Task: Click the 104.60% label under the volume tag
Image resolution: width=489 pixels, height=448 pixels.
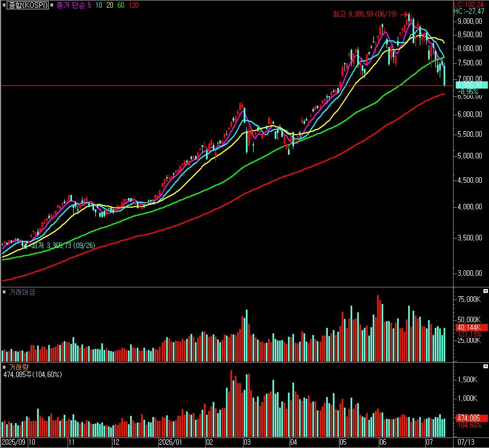Action: pyautogui.click(x=470, y=425)
